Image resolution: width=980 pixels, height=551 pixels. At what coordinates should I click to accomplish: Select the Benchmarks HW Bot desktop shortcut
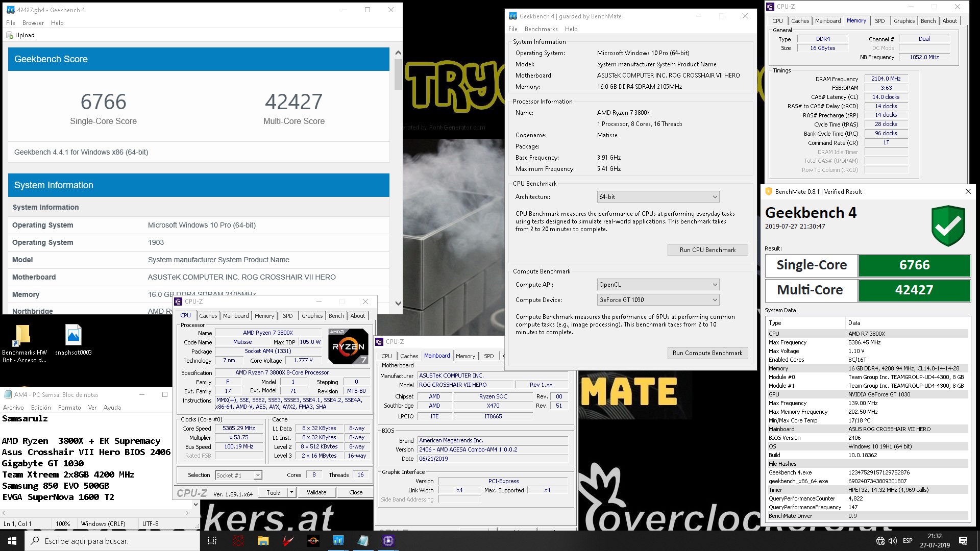pyautogui.click(x=24, y=344)
